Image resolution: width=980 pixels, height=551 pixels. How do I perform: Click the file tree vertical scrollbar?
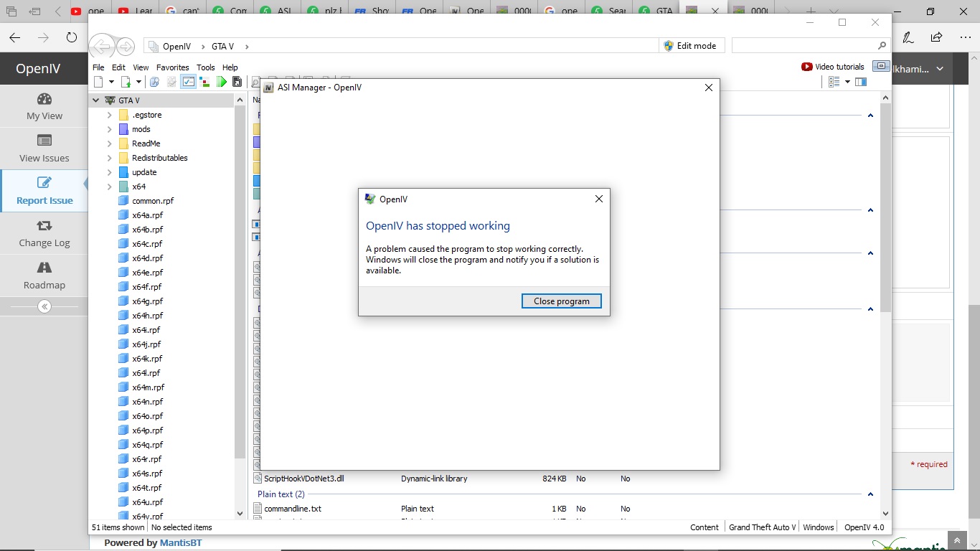[240, 287]
